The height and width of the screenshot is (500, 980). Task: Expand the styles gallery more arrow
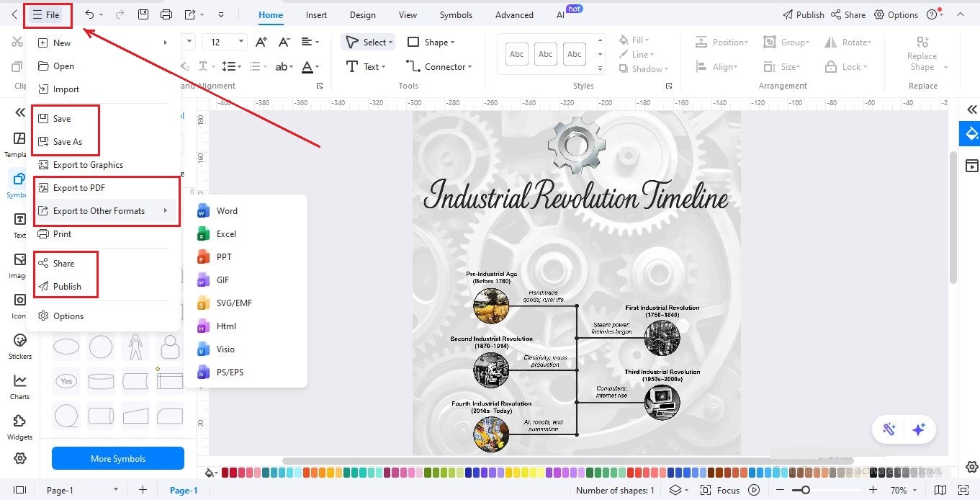pyautogui.click(x=600, y=68)
